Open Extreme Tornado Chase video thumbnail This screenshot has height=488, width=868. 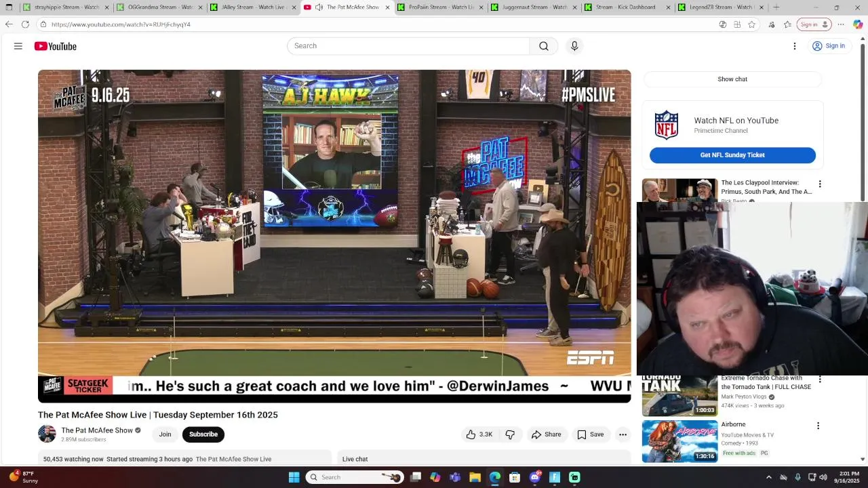[679, 395]
